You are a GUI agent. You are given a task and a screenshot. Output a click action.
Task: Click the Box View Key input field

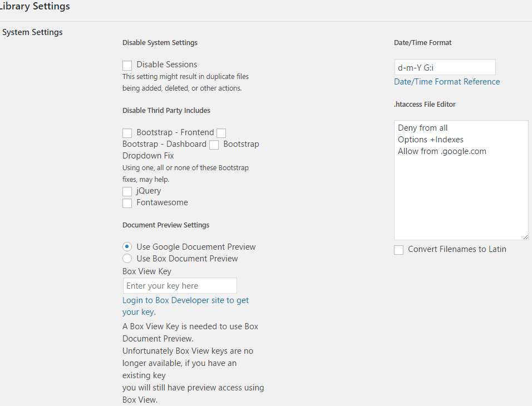coord(180,286)
